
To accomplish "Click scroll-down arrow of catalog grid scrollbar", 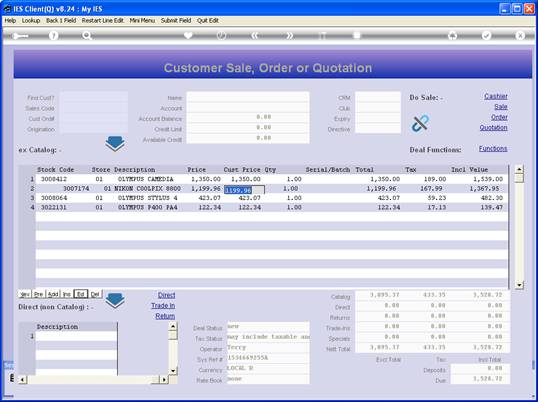I will pos(519,285).
